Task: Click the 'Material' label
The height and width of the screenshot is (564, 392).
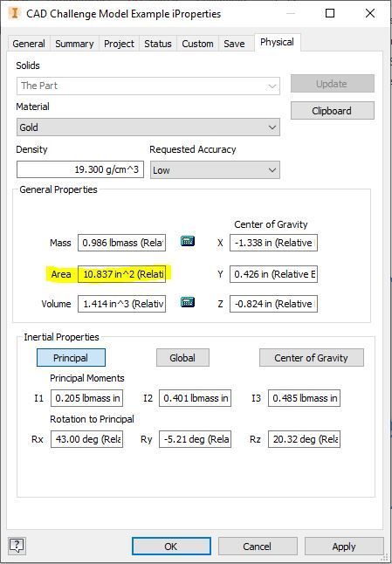Action: (x=32, y=107)
